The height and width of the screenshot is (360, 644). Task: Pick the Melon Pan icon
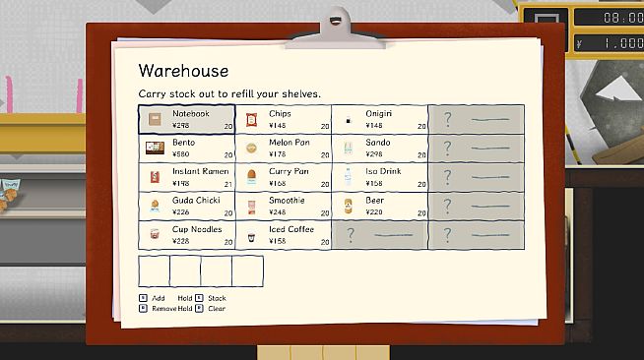click(251, 148)
